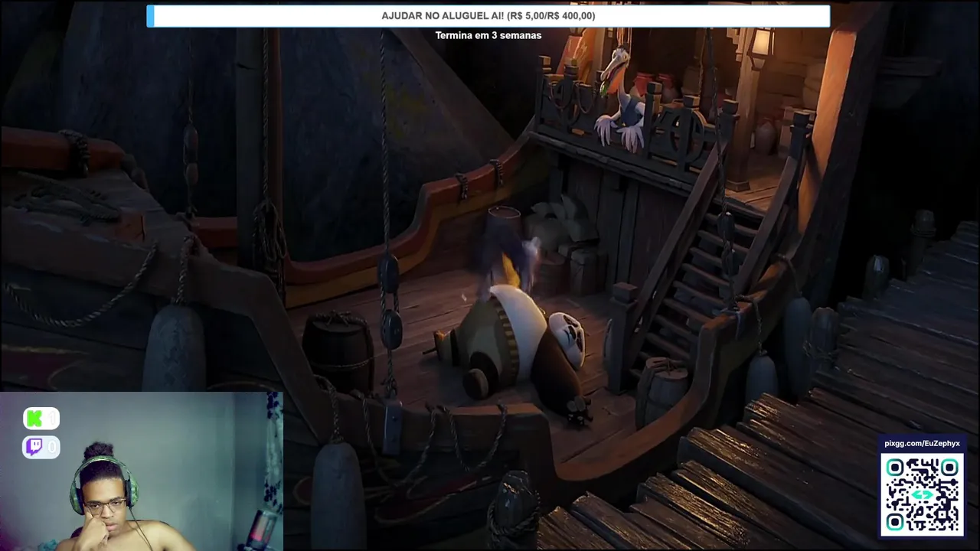Click the AJUDAR NO ALUGUEL donation goal bar
Viewport: 980px width, 551px height.
[488, 16]
